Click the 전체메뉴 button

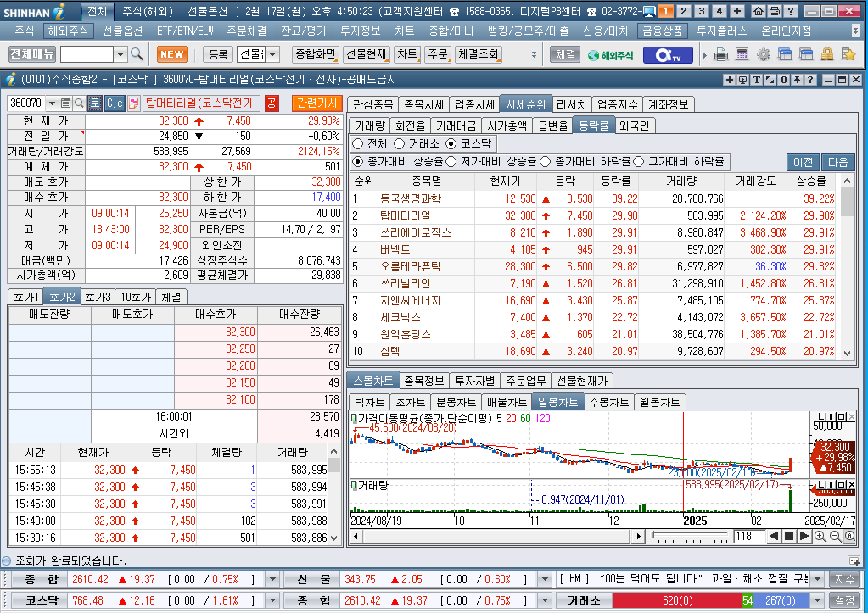coord(32,54)
